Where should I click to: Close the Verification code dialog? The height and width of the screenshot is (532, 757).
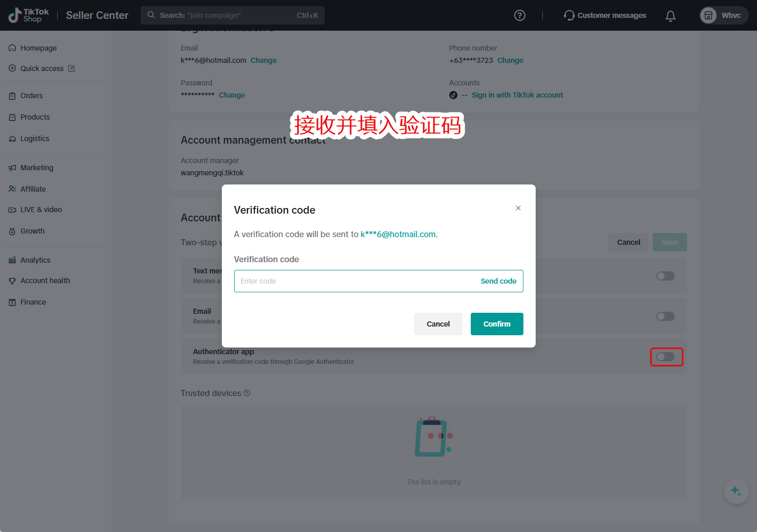pyautogui.click(x=518, y=208)
